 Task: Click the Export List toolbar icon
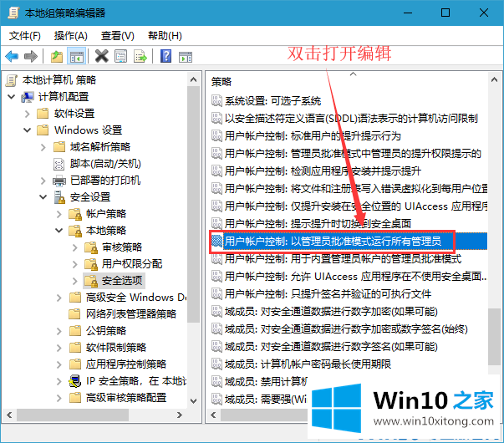pos(141,56)
